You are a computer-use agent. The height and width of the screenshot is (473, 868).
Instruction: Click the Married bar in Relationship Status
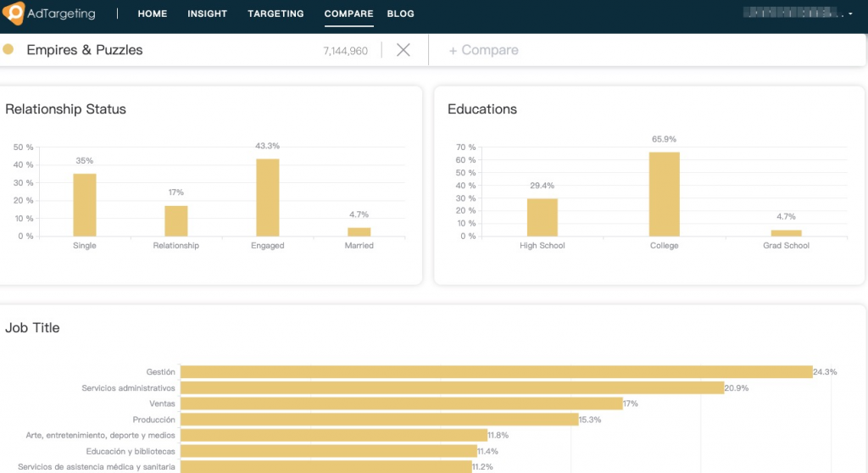tap(359, 232)
